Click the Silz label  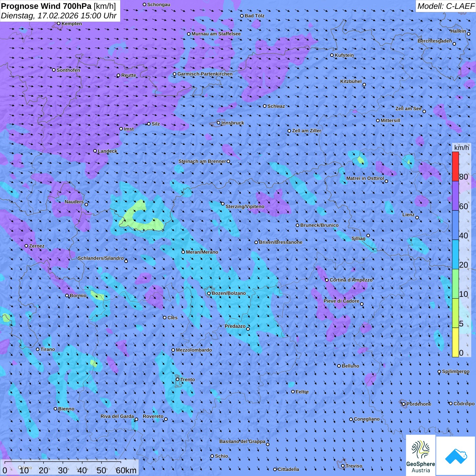[x=155, y=124]
